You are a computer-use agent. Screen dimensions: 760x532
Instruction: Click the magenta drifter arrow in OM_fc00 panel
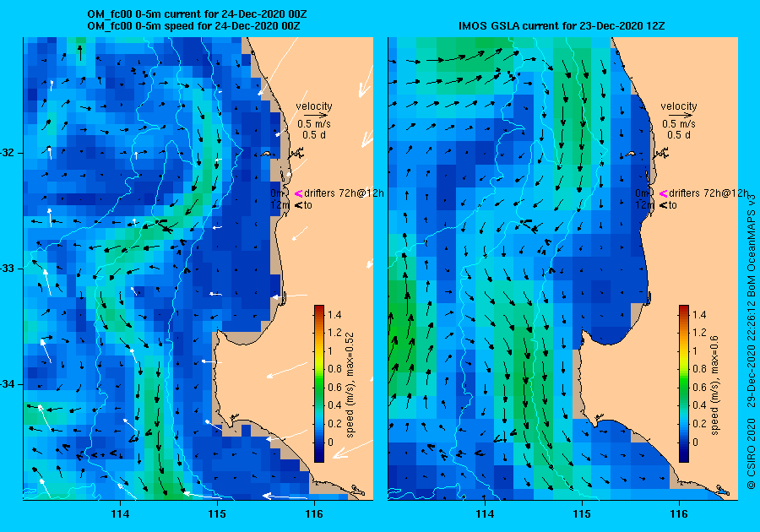tap(298, 193)
